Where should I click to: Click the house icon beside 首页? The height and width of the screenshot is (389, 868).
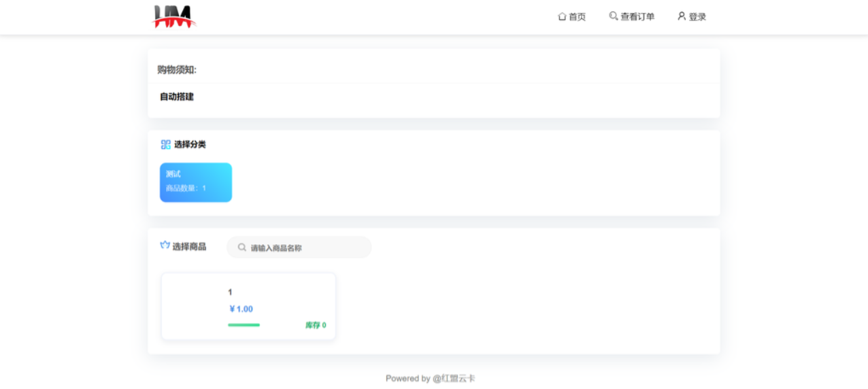coord(562,16)
